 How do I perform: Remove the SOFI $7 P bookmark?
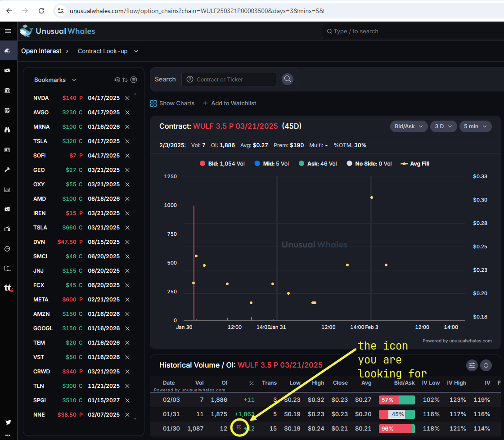127,156
